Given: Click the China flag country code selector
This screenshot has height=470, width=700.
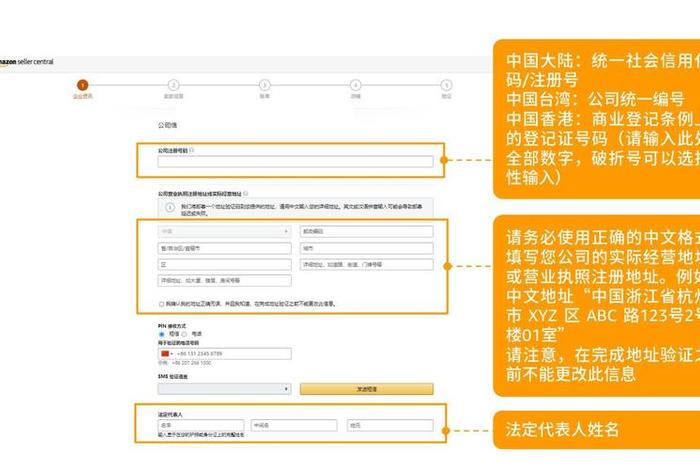Looking at the screenshot, I should [x=166, y=354].
